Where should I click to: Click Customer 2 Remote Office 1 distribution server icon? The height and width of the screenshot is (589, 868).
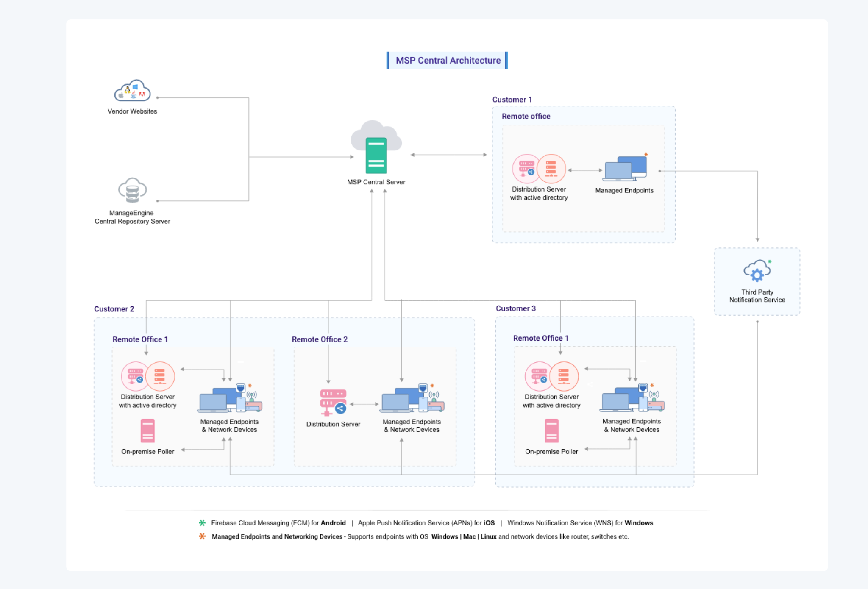point(147,376)
